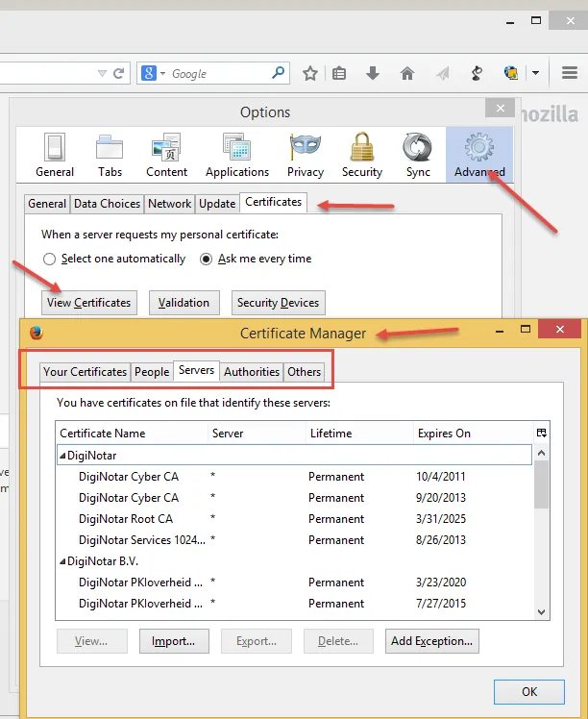Click the magnifier search icon
588x719 pixels.
pos(279,72)
